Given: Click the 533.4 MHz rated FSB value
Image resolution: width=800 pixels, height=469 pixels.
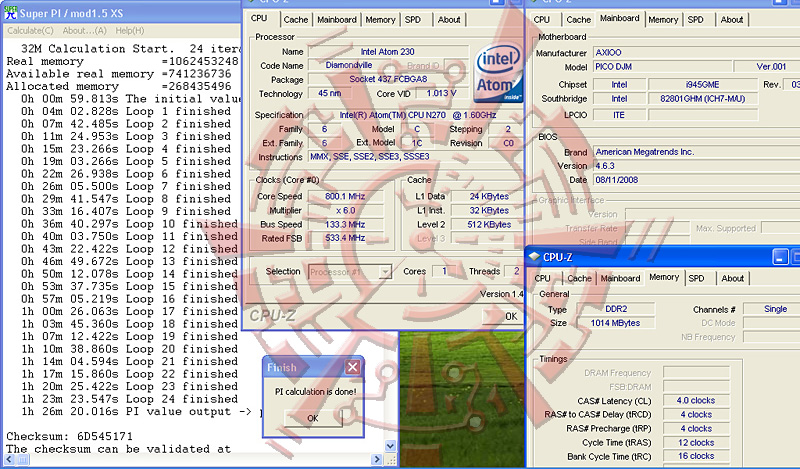Looking at the screenshot, I should [345, 238].
